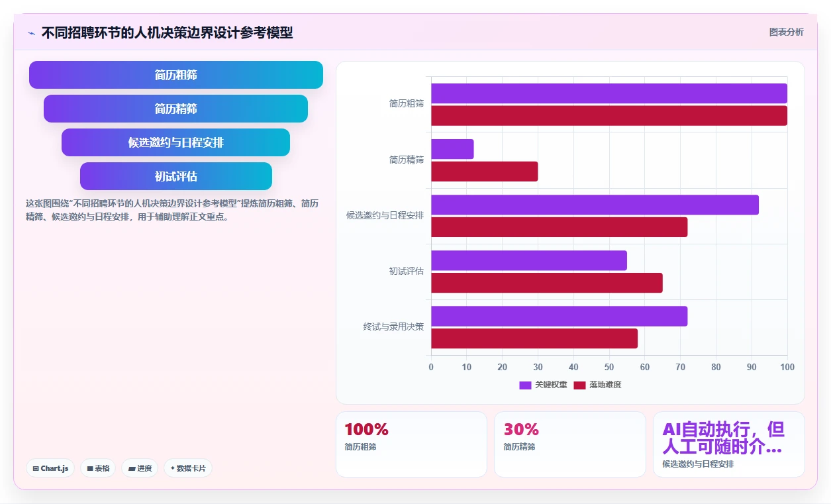831x504 pixels.
Task: Click the 简历精筛 y-axis label
Action: [407, 160]
